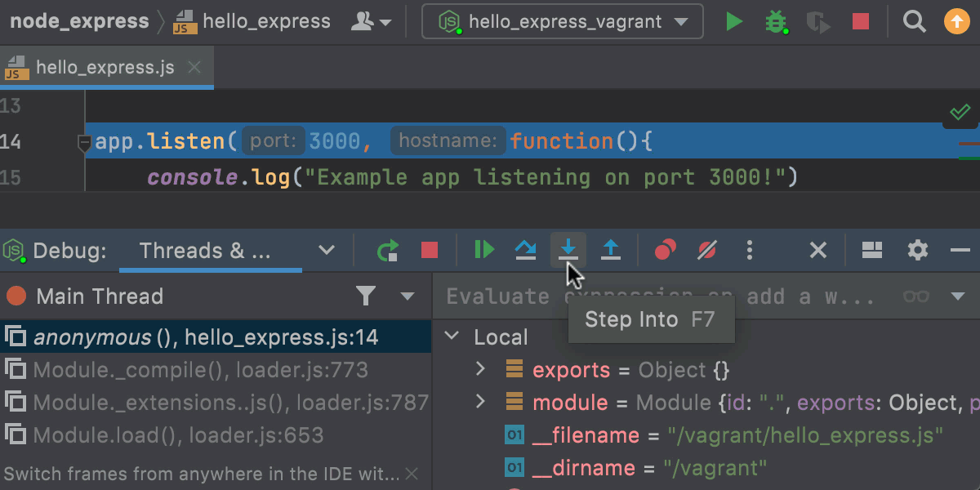Stop the running debug process

pyautogui.click(x=429, y=250)
